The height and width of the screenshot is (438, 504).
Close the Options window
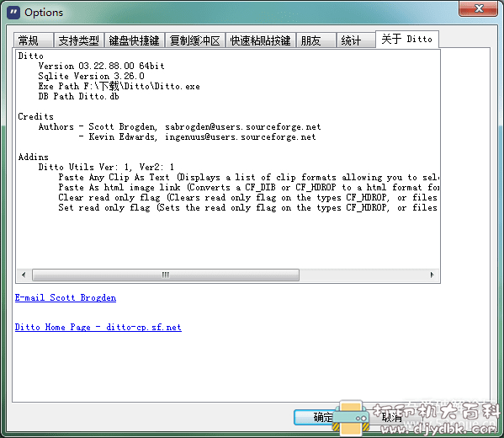click(478, 8)
